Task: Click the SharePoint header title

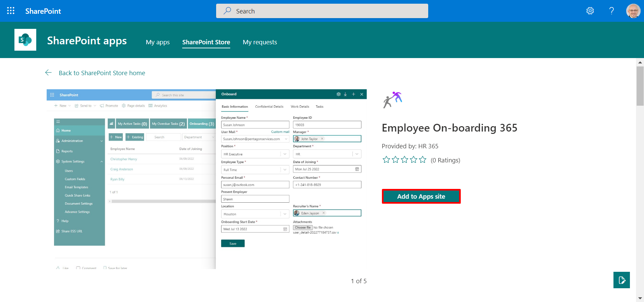Action: tap(43, 11)
